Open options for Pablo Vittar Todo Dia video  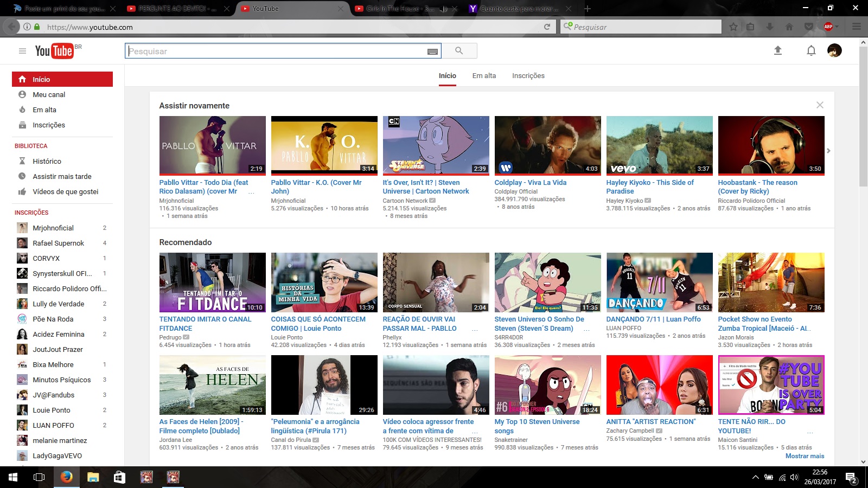[x=251, y=192]
